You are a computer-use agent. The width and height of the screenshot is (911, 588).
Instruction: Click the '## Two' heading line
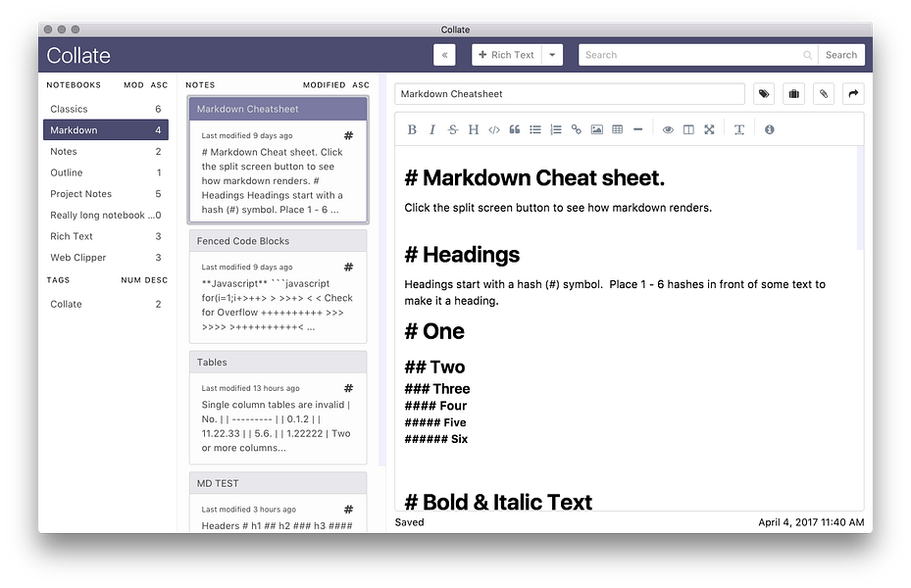[434, 367]
